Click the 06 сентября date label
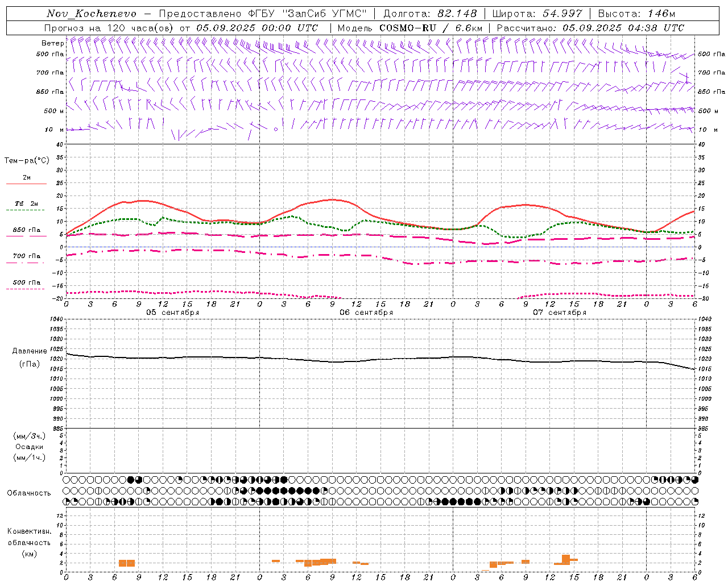This screenshot has height=582, width=728. click(366, 313)
